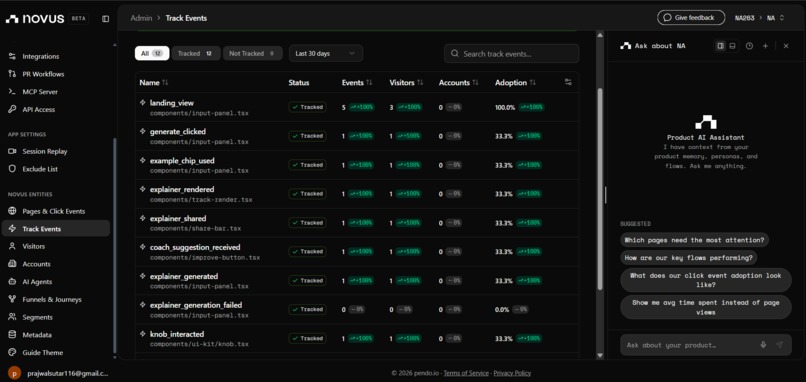Collapse the sidebar via the panel icon
This screenshot has height=382, width=806.
[x=105, y=19]
